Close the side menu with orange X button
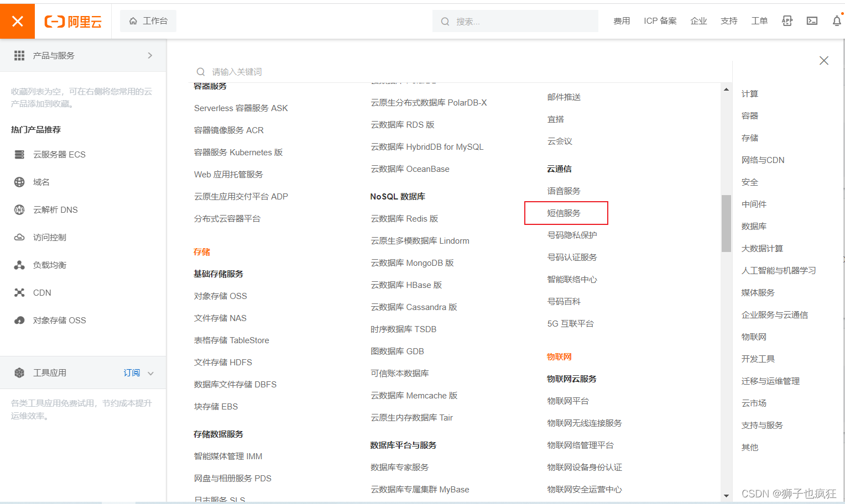Image resolution: width=845 pixels, height=504 pixels. coord(17,21)
